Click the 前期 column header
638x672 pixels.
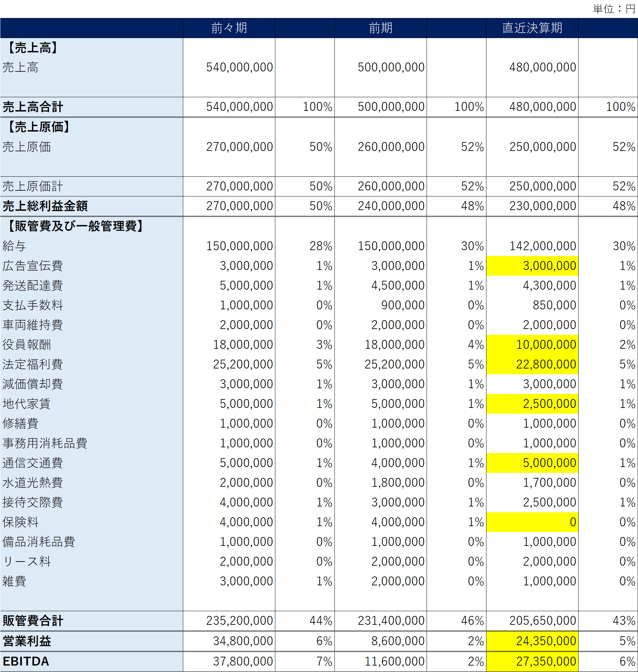click(x=380, y=28)
